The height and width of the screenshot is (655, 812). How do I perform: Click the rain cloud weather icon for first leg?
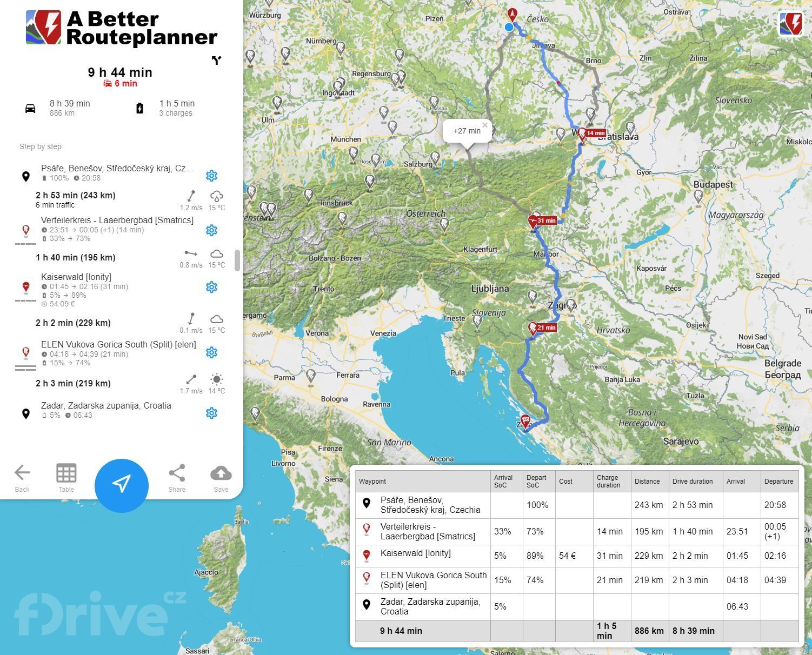click(x=217, y=196)
